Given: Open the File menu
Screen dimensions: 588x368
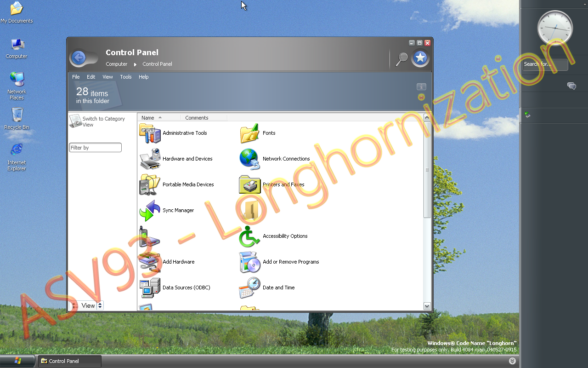Looking at the screenshot, I should pyautogui.click(x=76, y=77).
